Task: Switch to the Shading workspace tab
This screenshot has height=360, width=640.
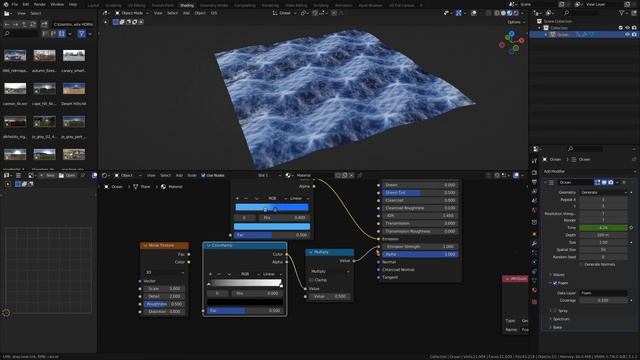Action: point(187,5)
